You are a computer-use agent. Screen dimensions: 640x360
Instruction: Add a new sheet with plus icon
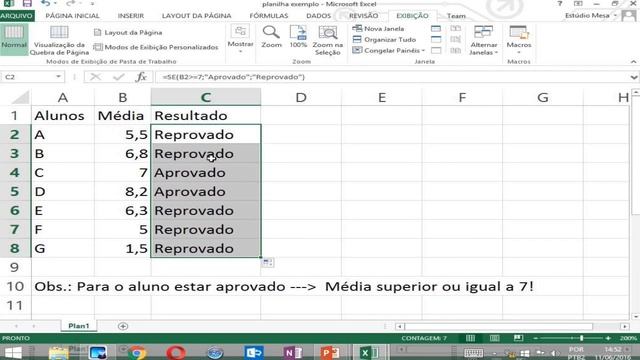click(123, 326)
